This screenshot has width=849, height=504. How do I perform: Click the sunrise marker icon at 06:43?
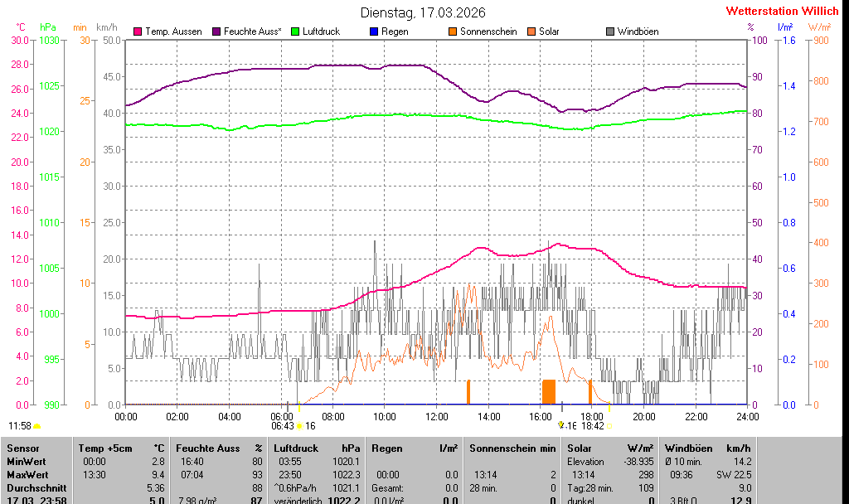(299, 426)
